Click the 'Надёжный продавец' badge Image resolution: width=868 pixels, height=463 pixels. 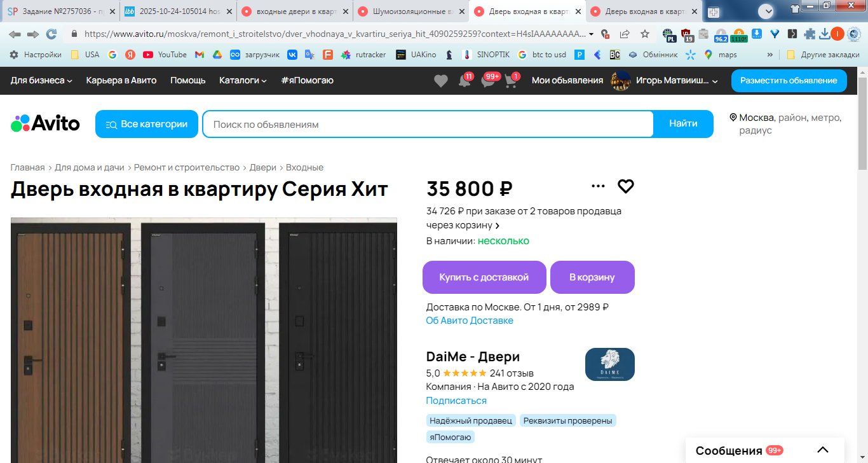[471, 420]
